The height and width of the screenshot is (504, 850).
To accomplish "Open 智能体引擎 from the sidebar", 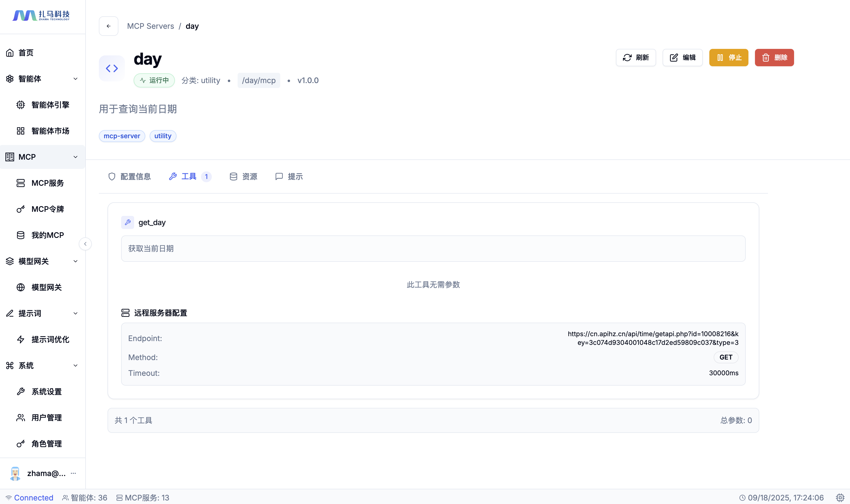I will coord(50,105).
